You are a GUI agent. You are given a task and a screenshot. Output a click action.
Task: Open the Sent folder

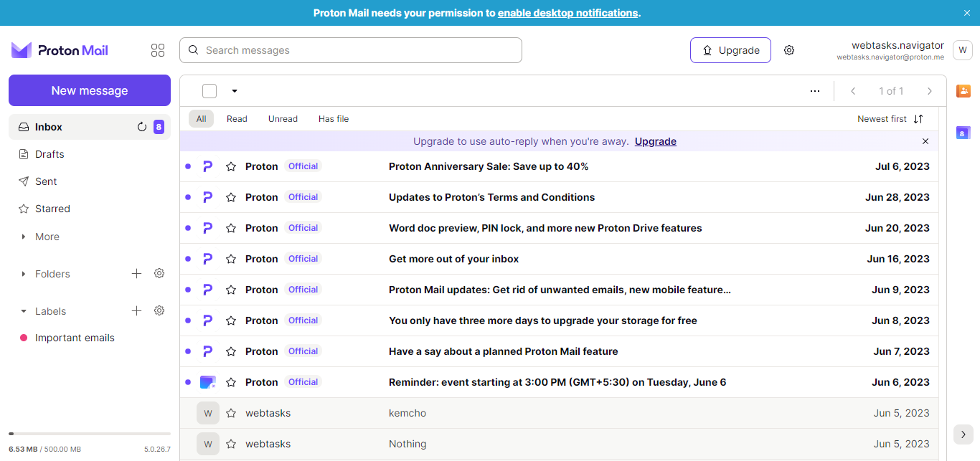coord(90,181)
